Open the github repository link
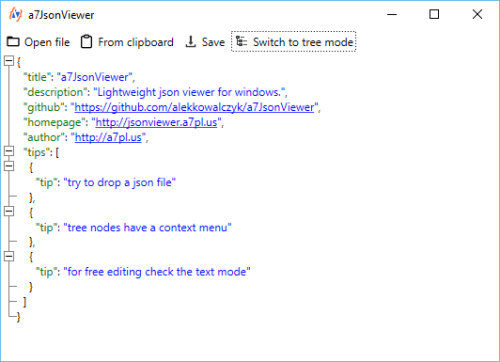500x362 pixels. pyautogui.click(x=194, y=107)
